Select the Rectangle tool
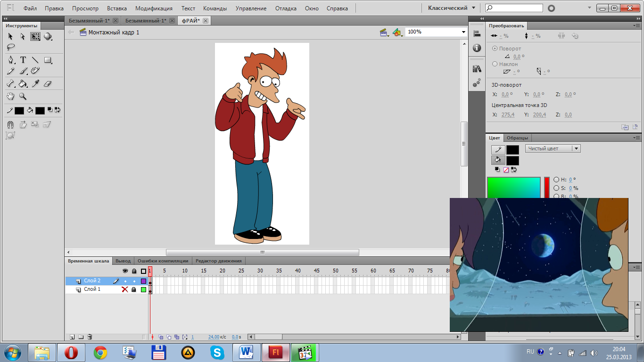 pyautogui.click(x=48, y=60)
